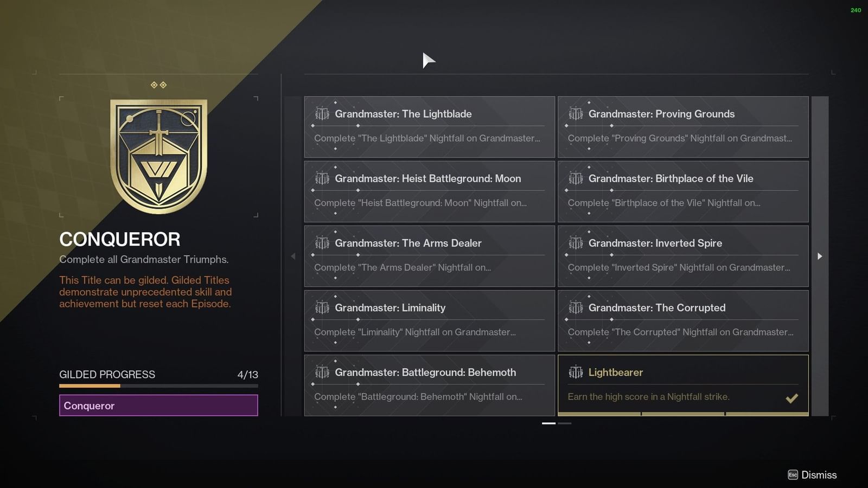Click the right arrow to view more triumphs

point(820,256)
